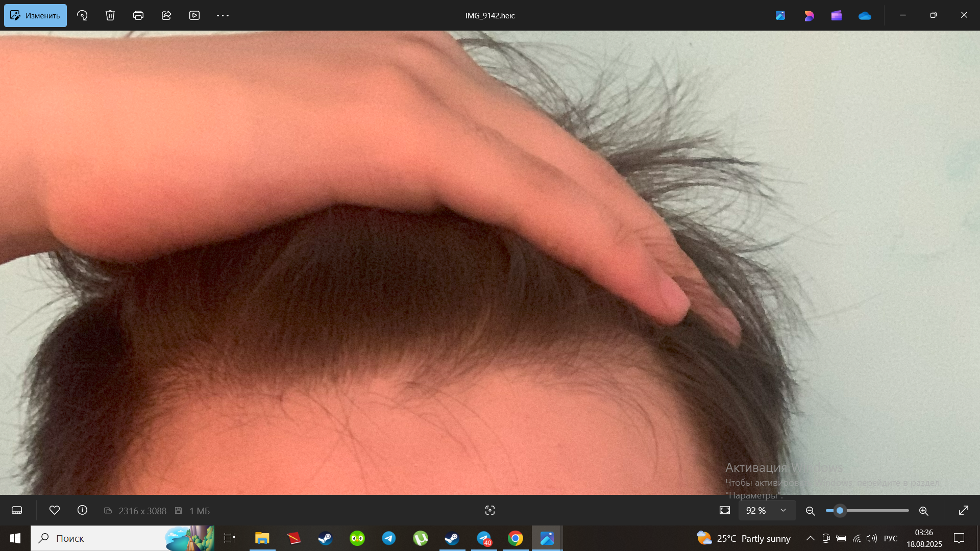Open Clipchamp purple icon in title bar
The image size is (980, 551).
click(x=837, y=15)
